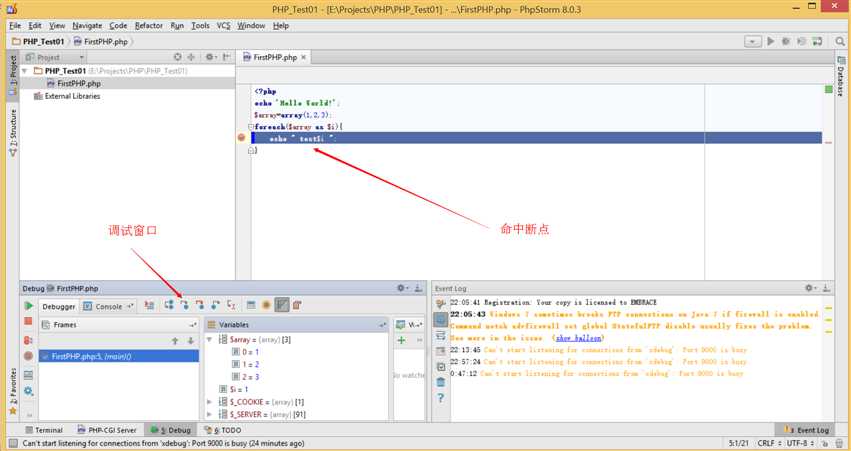851x451 pixels.
Task: Open Refactor menu
Action: (x=149, y=26)
